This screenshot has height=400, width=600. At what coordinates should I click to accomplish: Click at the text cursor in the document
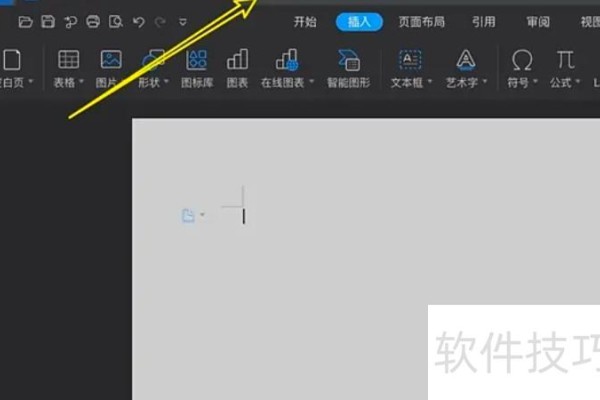(244, 216)
